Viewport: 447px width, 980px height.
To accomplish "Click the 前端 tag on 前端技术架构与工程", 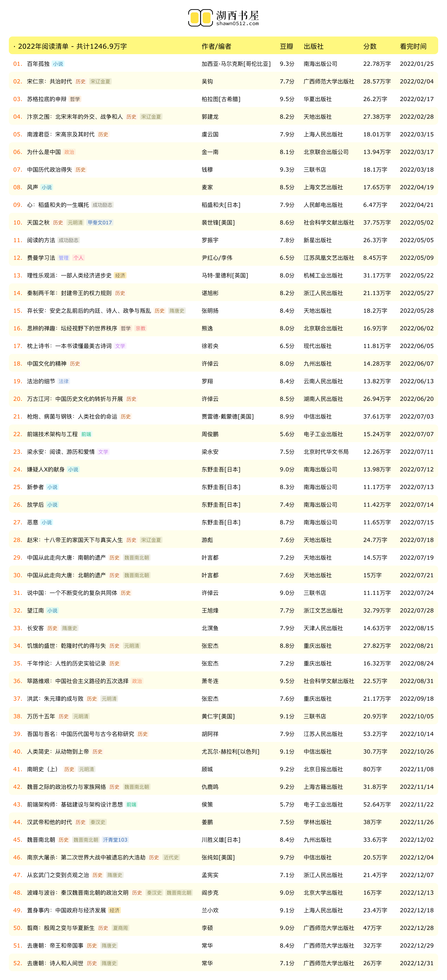I will (x=86, y=434).
